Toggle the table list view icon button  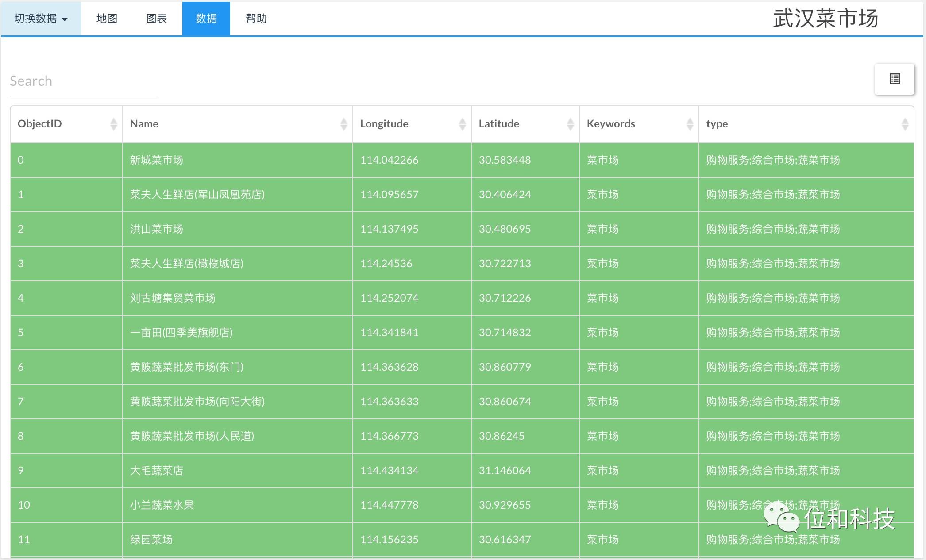click(895, 79)
